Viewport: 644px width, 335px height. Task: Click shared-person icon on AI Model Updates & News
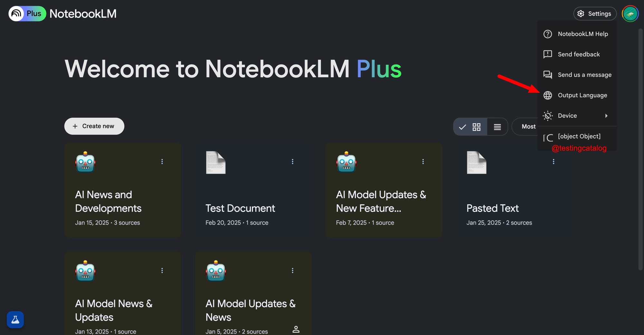pos(296,329)
